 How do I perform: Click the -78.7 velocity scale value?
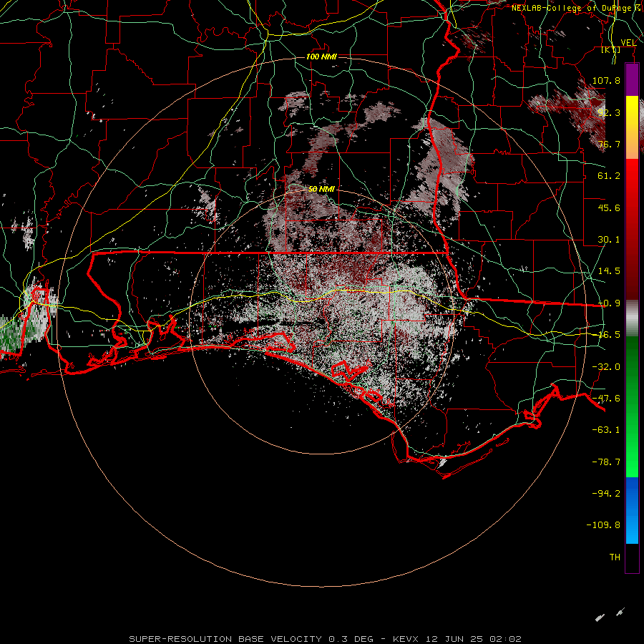pyautogui.click(x=606, y=462)
